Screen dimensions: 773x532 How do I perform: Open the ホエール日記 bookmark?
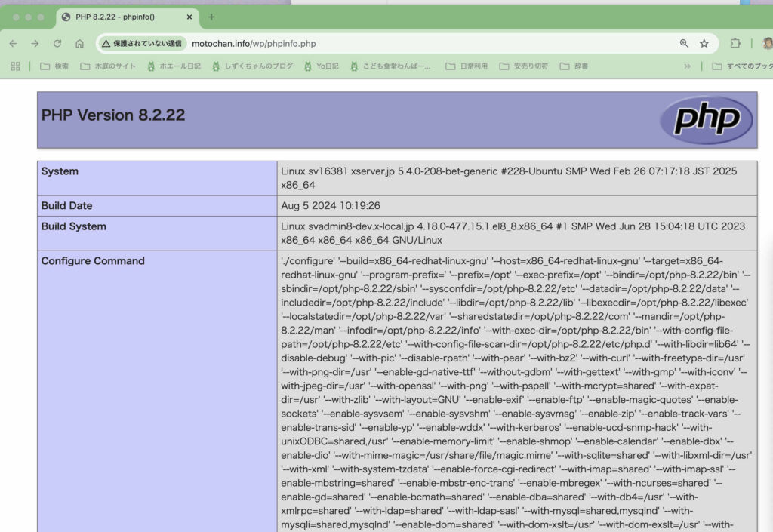(174, 66)
